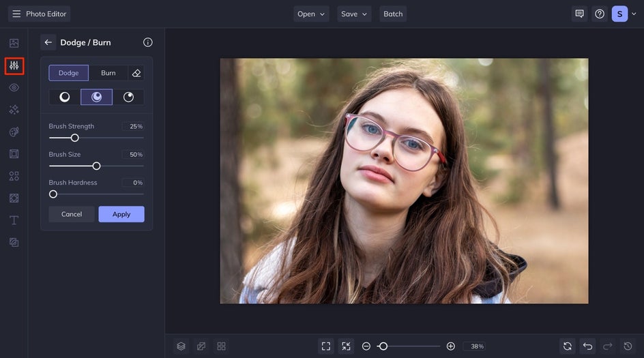Click the Brush Hardness 0% value field
The image size is (644, 358).
[x=132, y=183]
